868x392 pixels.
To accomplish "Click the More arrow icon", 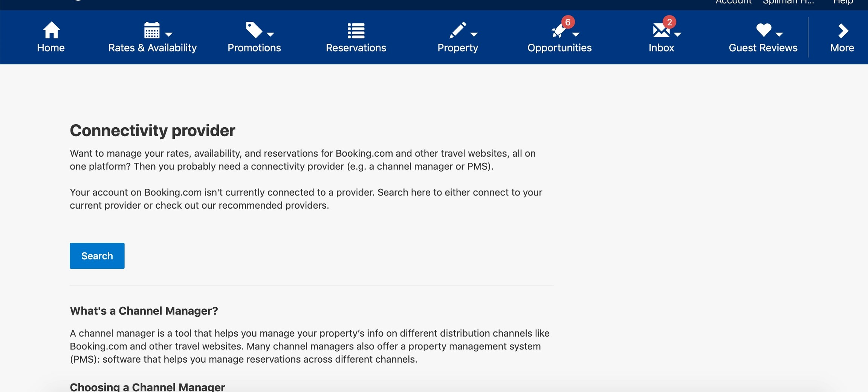I will tap(842, 31).
